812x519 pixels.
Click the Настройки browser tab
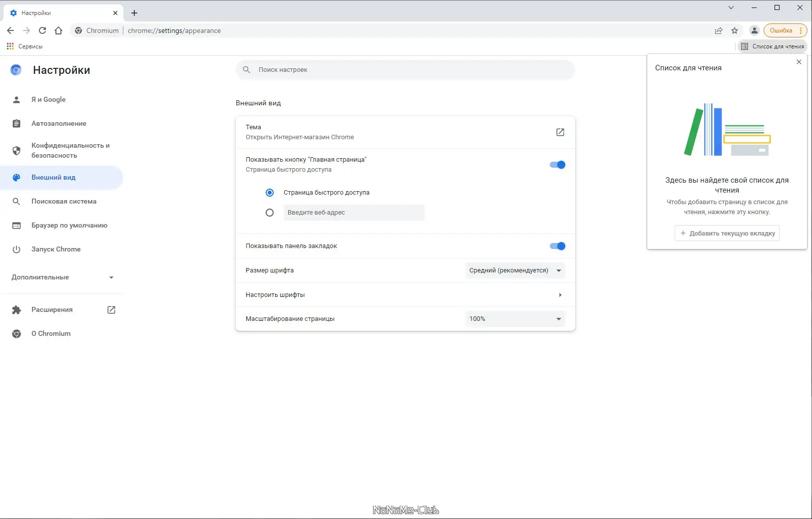pos(64,13)
